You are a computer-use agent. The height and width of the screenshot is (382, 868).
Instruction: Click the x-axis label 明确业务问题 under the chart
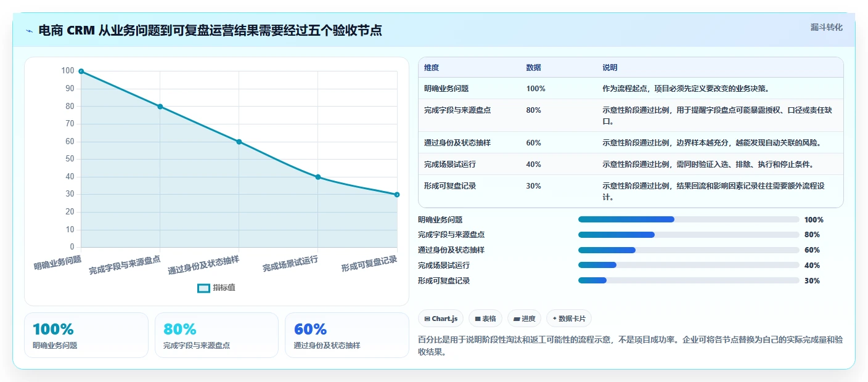[x=58, y=263]
